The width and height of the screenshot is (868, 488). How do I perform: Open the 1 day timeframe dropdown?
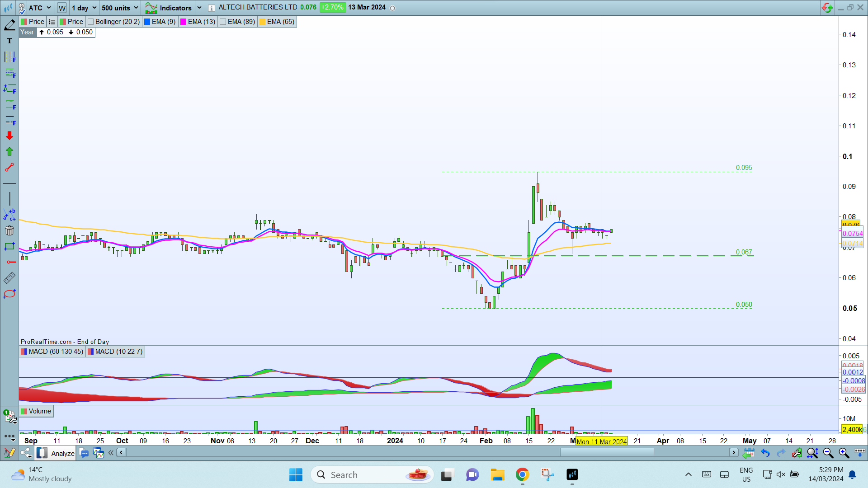[x=84, y=8]
